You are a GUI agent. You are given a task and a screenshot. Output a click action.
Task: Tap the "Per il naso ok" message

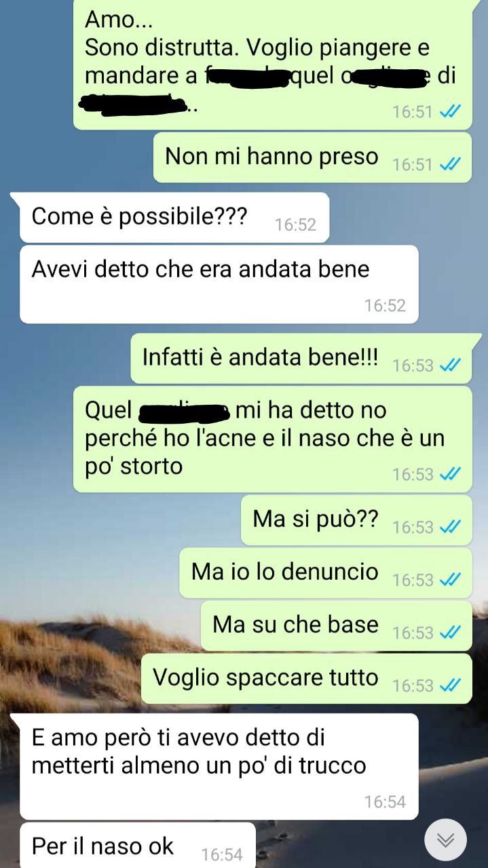tap(138, 846)
